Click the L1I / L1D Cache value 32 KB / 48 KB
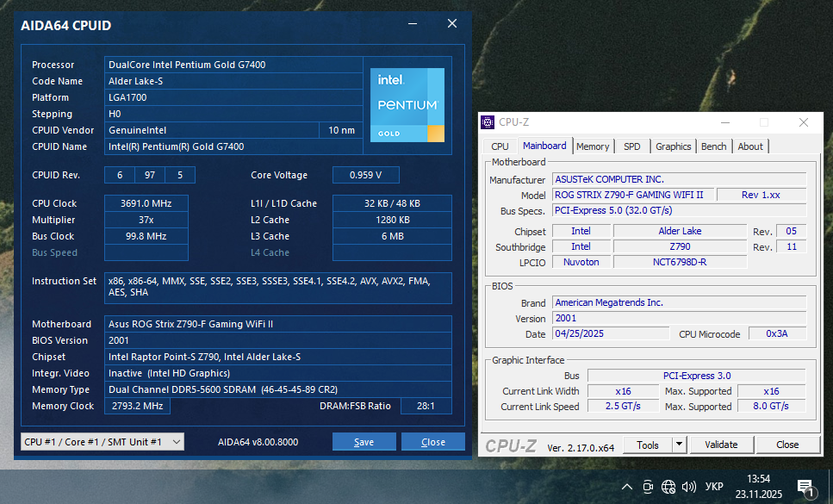The image size is (833, 504). [x=392, y=203]
